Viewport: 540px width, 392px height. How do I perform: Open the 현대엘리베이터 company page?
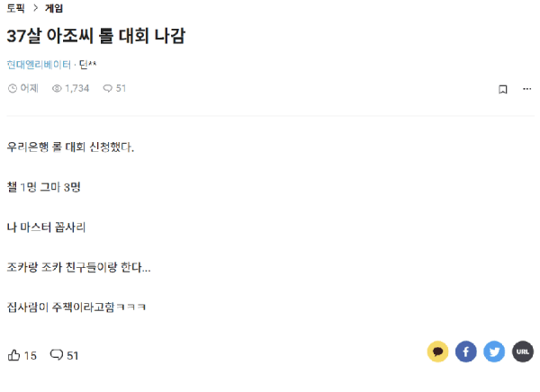click(x=39, y=65)
